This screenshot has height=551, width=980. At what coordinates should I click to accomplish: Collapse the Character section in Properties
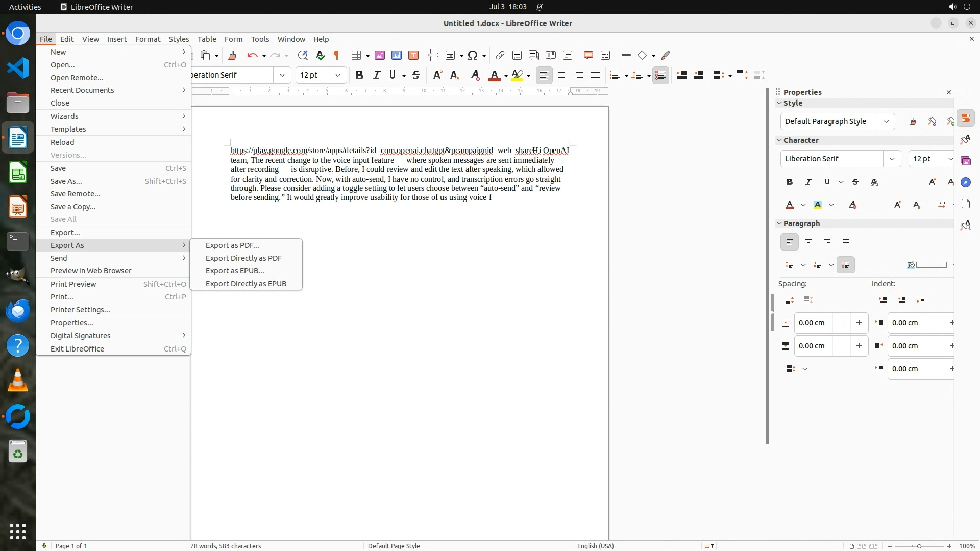pyautogui.click(x=779, y=140)
